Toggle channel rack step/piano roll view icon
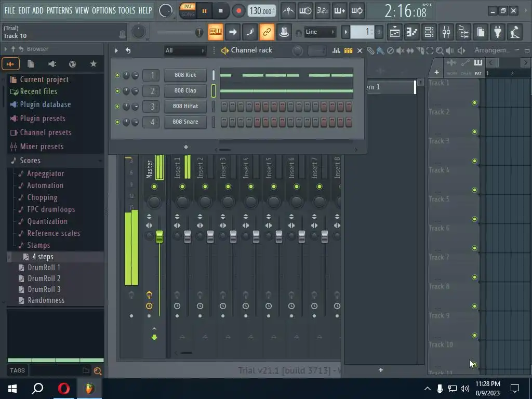532x399 pixels. click(348, 50)
